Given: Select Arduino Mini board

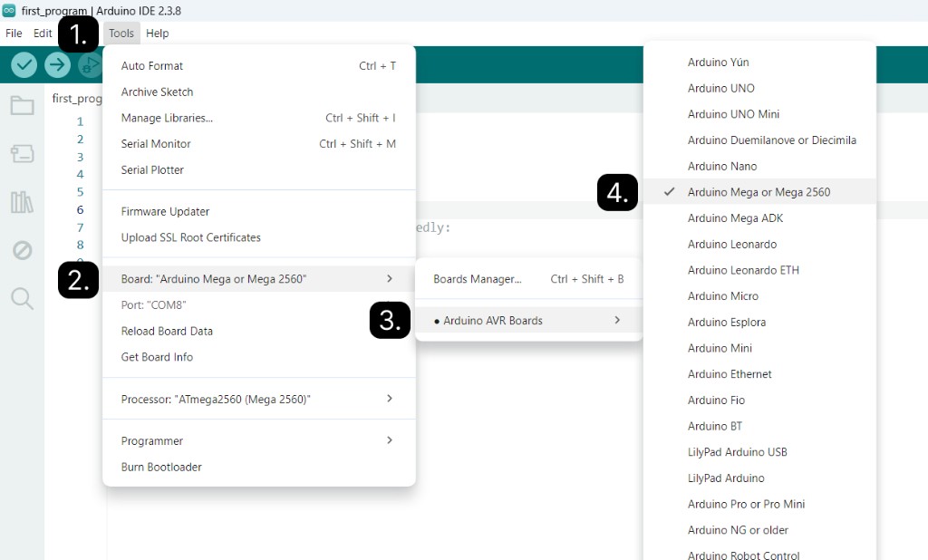Looking at the screenshot, I should point(759,348).
